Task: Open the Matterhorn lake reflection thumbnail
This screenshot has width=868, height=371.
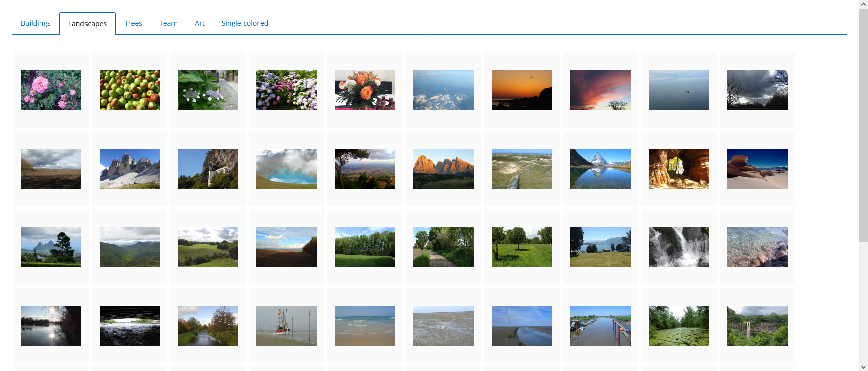Action: tap(600, 169)
